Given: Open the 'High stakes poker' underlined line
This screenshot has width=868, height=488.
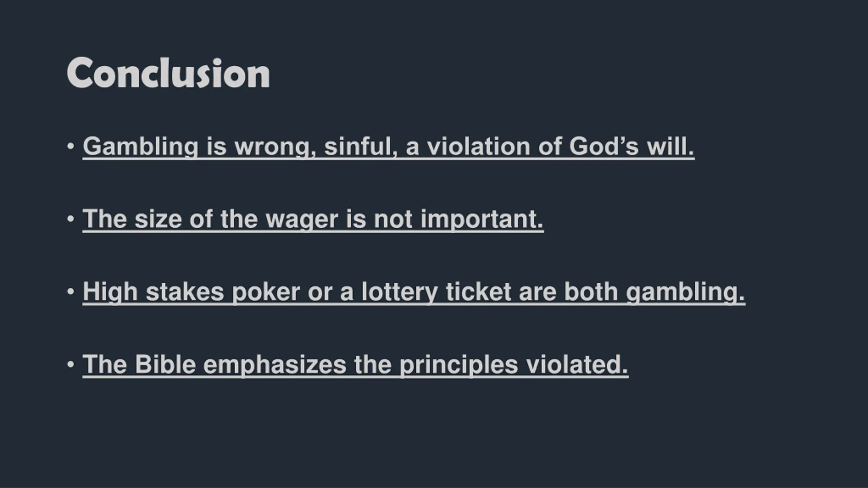Looking at the screenshot, I should tap(414, 292).
